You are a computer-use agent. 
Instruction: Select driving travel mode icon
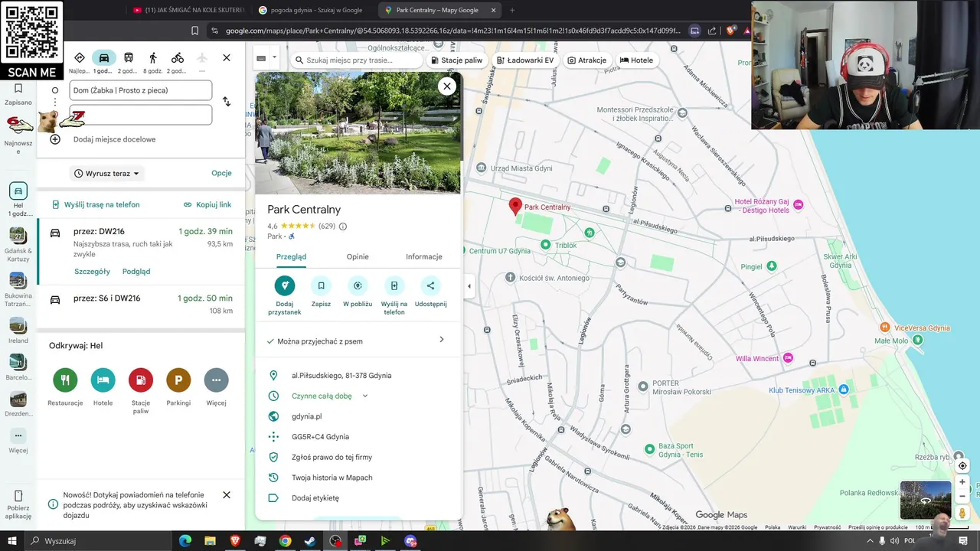[x=104, y=58]
